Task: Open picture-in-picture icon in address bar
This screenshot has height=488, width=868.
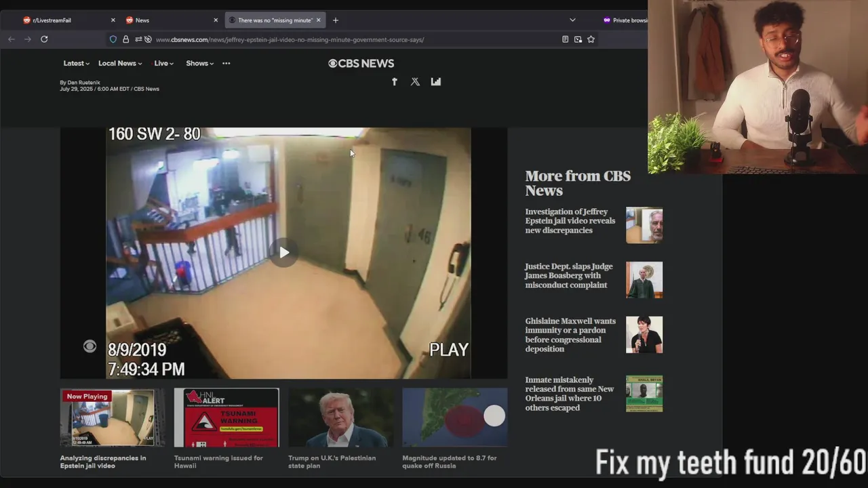Action: point(578,39)
